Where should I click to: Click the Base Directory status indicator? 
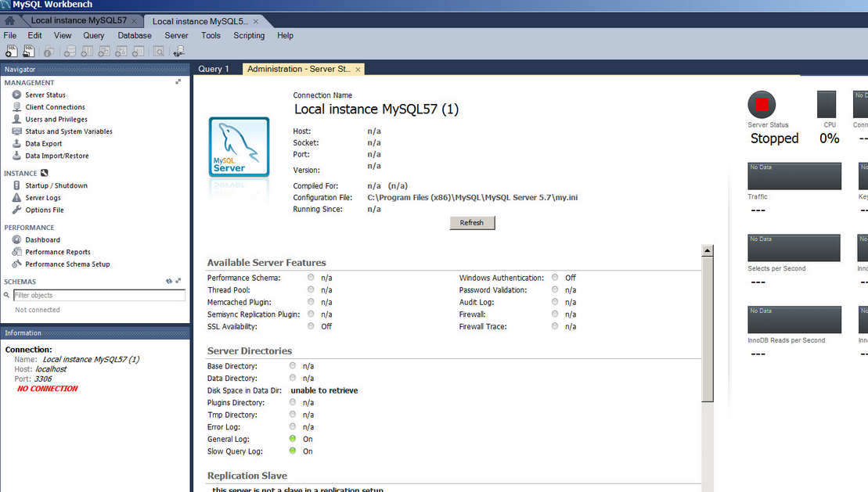(x=292, y=365)
